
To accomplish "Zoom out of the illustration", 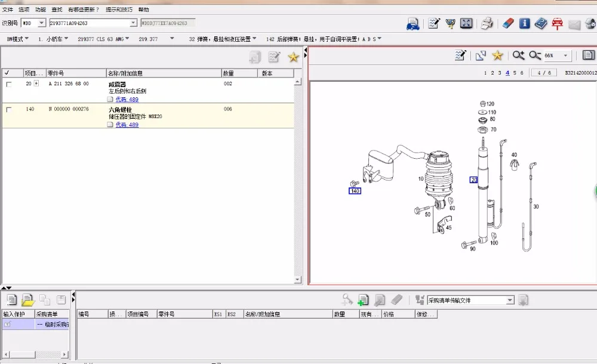I will pos(535,55).
